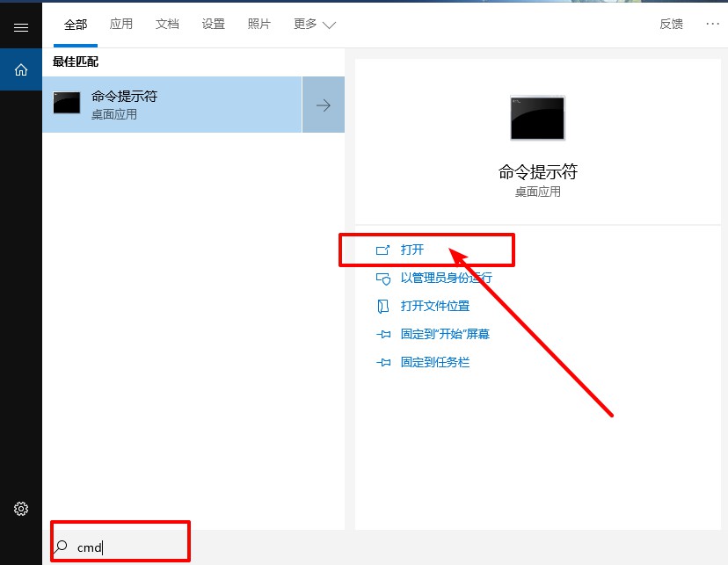Click the 固定到"开始"屏幕 pin icon
Image resolution: width=728 pixels, height=565 pixels.
pos(384,334)
